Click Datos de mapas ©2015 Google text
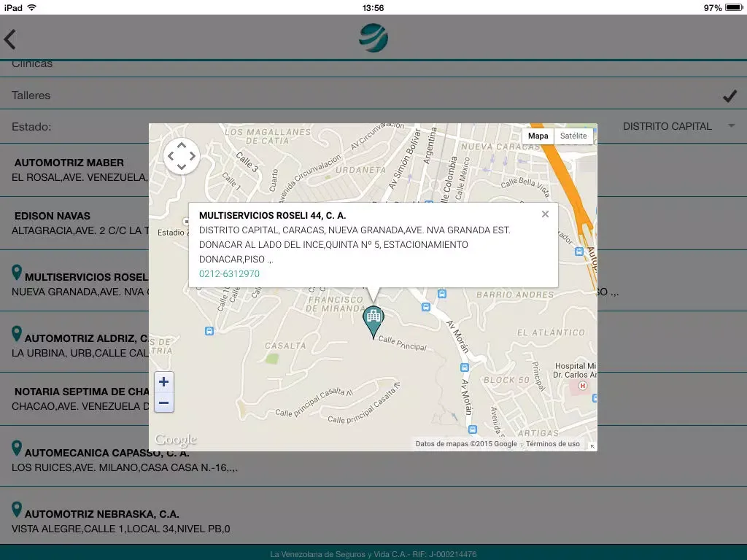 [x=466, y=444]
